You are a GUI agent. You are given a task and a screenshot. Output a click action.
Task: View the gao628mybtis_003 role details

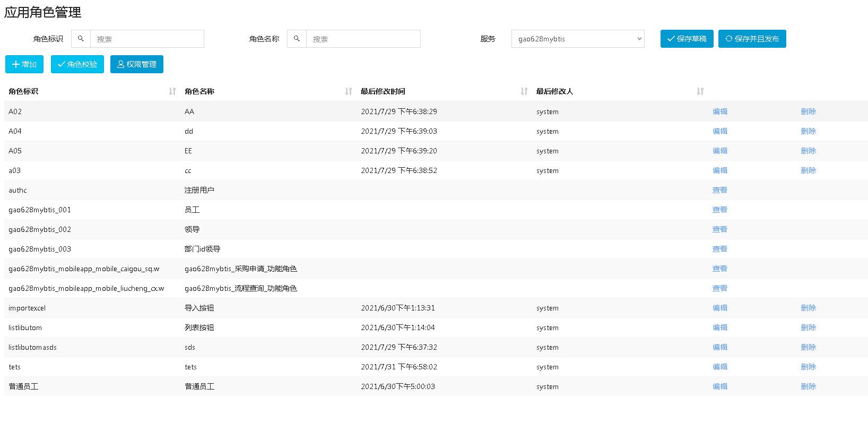point(719,249)
